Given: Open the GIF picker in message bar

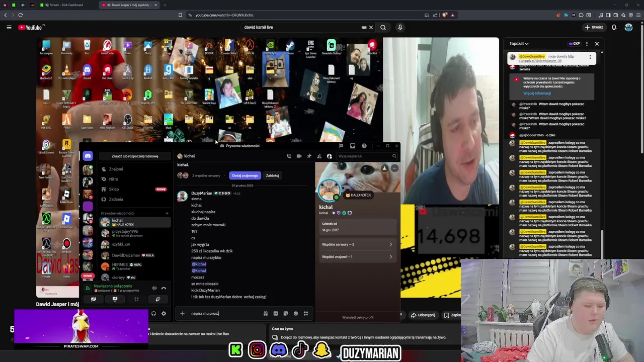Looking at the screenshot, I should tap(276, 314).
